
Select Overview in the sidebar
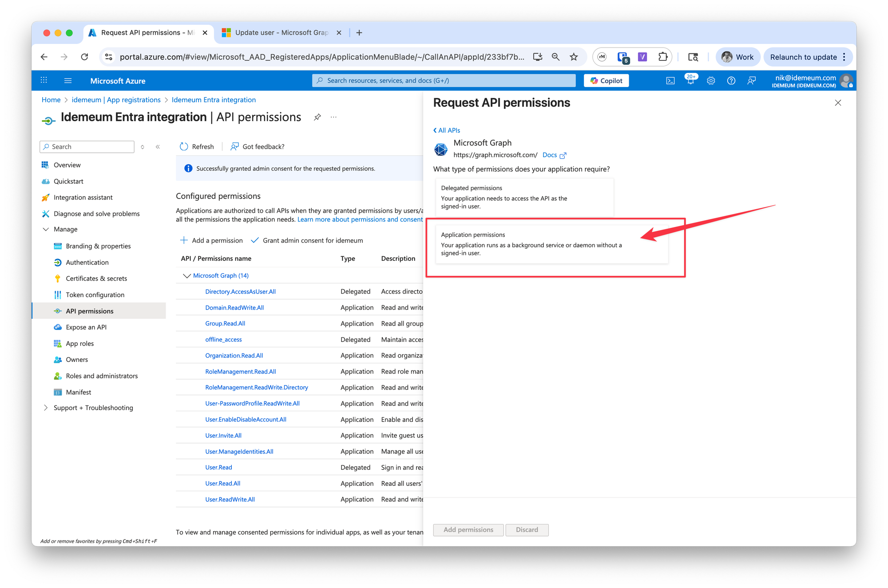67,165
